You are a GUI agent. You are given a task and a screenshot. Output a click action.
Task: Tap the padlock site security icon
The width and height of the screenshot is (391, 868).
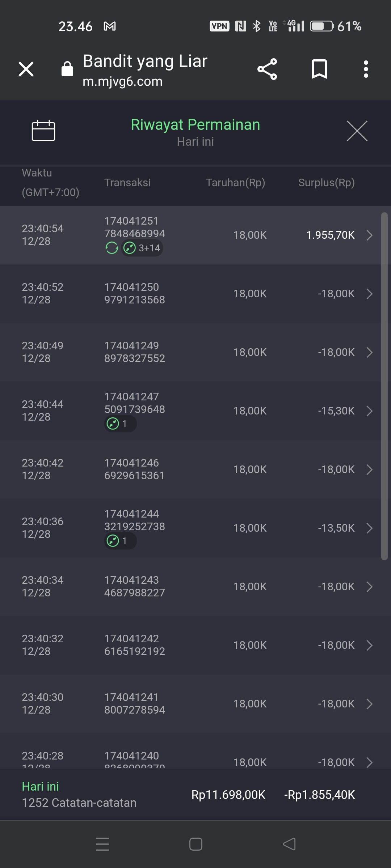67,69
